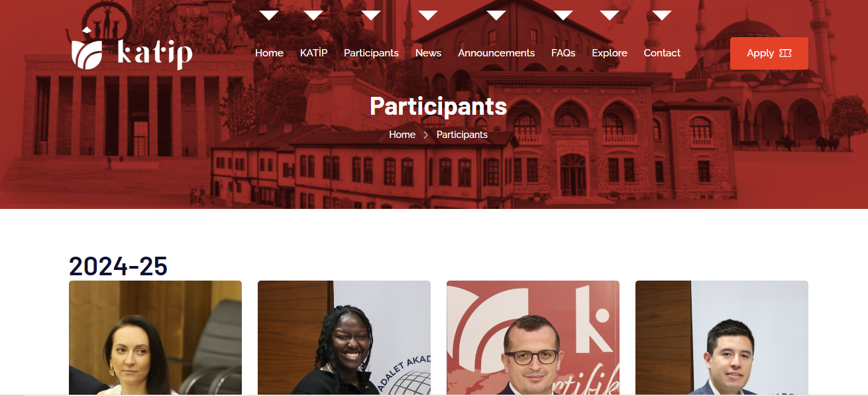Viewport: 868px width, 396px height.
Task: Click the Katip tulip logo
Action: (x=132, y=49)
